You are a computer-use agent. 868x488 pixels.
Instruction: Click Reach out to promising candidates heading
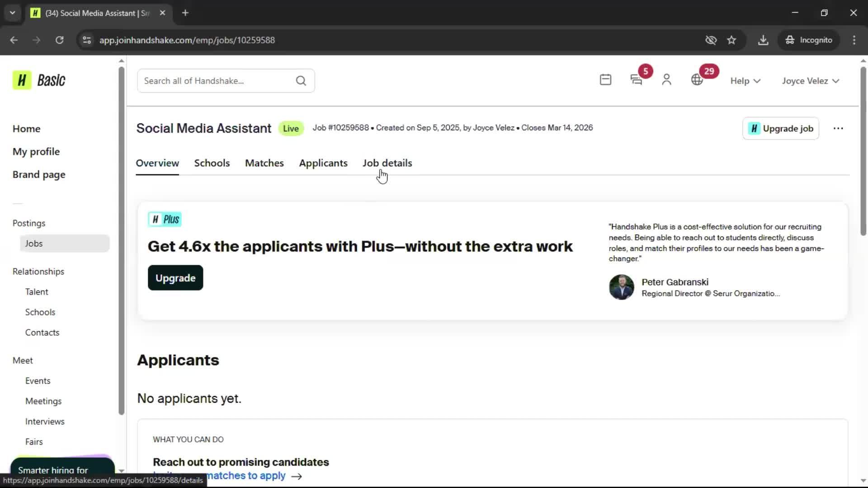tap(241, 462)
